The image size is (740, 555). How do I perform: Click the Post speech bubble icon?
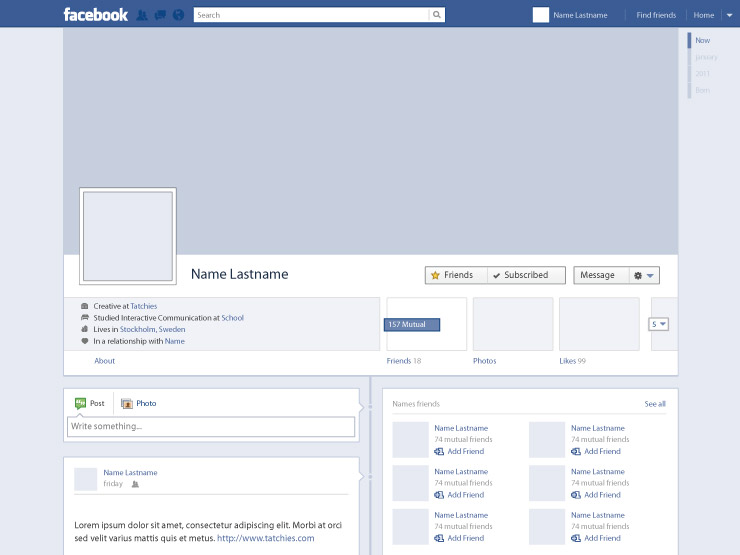pos(80,403)
